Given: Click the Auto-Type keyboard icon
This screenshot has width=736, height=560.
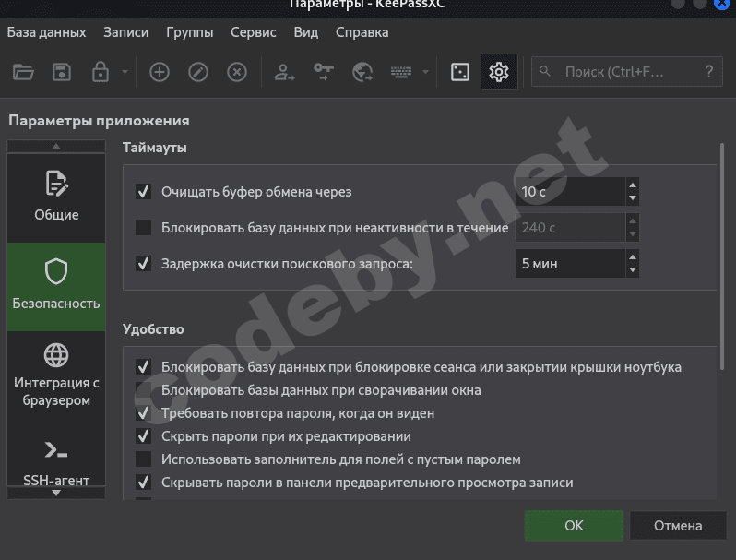Looking at the screenshot, I should click(401, 72).
